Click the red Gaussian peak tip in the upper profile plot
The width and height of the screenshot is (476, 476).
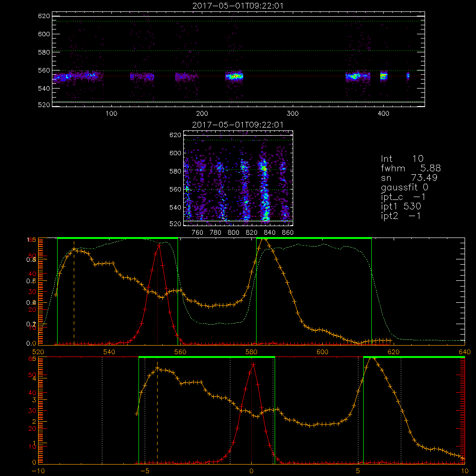click(x=159, y=245)
